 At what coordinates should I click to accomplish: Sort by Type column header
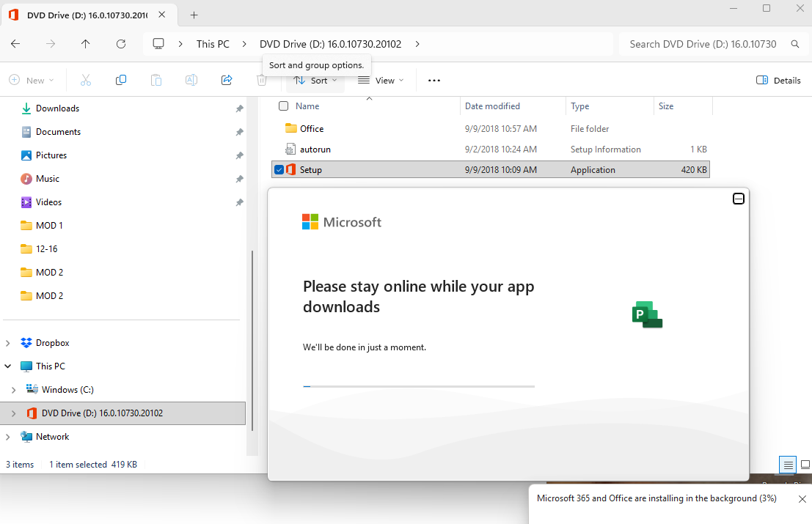coord(580,106)
